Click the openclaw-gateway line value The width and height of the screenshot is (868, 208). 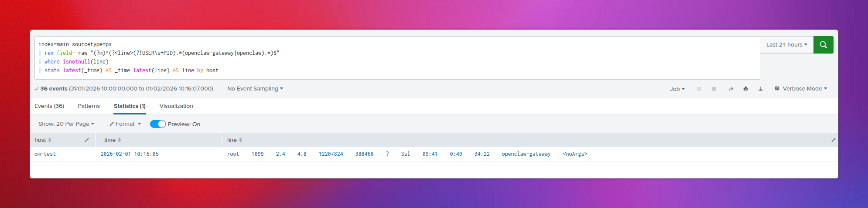407,154
